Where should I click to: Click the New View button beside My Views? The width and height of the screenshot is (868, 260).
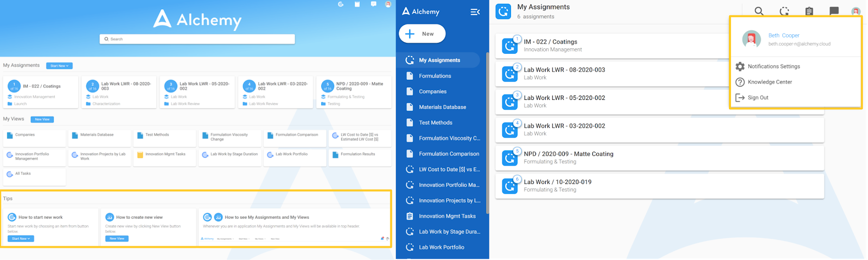pyautogui.click(x=42, y=119)
